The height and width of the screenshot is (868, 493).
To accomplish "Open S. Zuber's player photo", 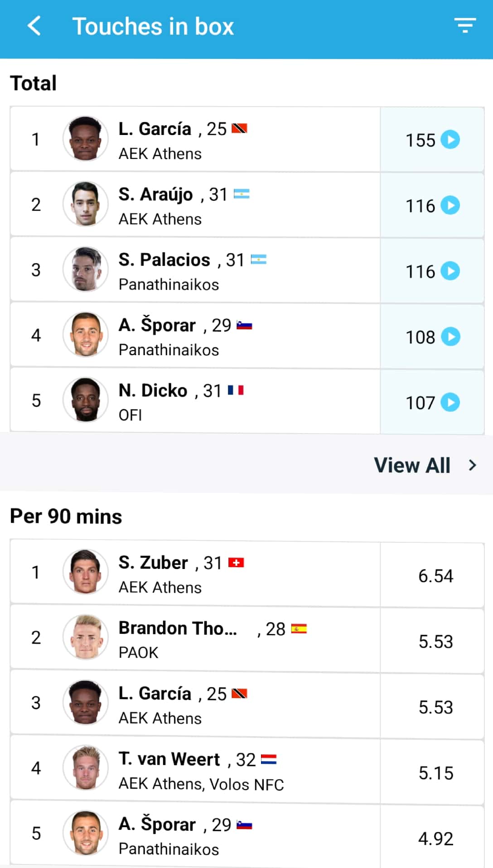I will [85, 572].
